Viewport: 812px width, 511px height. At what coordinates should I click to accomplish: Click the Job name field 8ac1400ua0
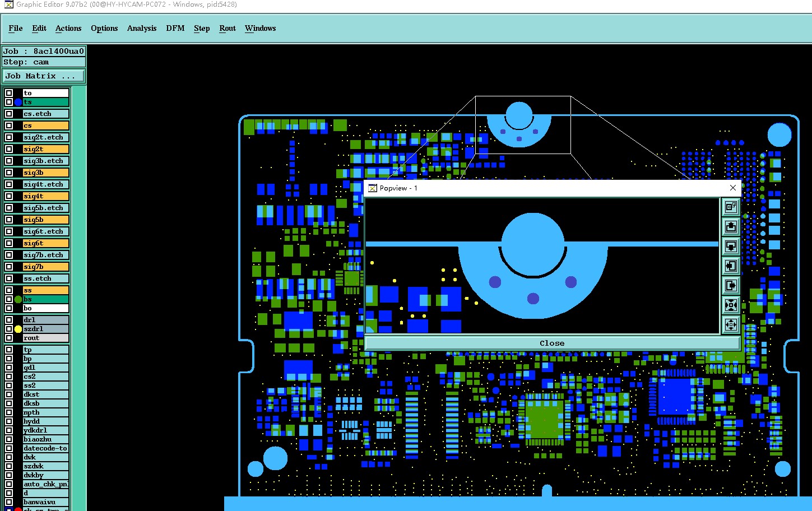(44, 51)
